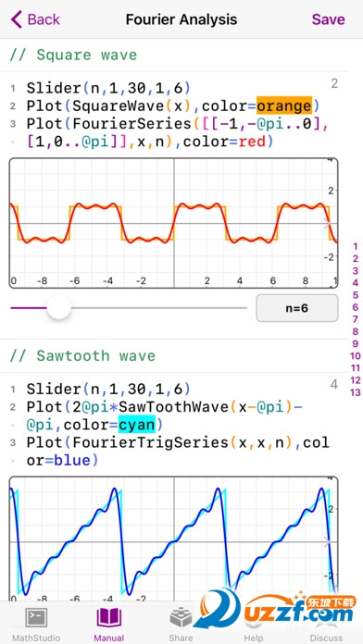
Task: Click the square wave slider track
Action: (x=129, y=307)
